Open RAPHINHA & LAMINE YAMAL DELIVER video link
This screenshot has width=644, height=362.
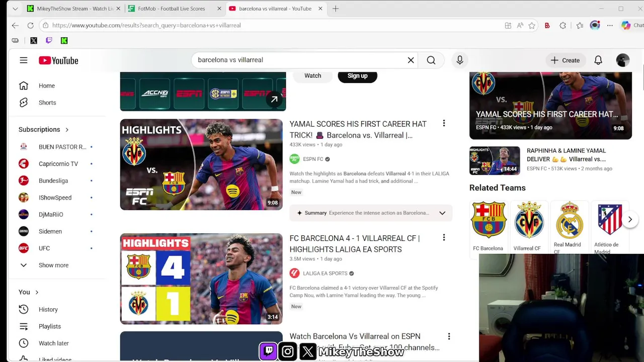567,155
